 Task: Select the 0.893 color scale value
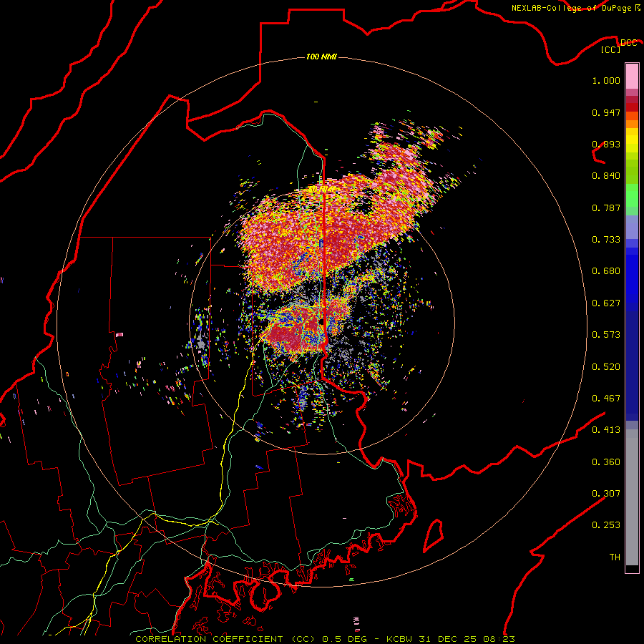tap(606, 144)
